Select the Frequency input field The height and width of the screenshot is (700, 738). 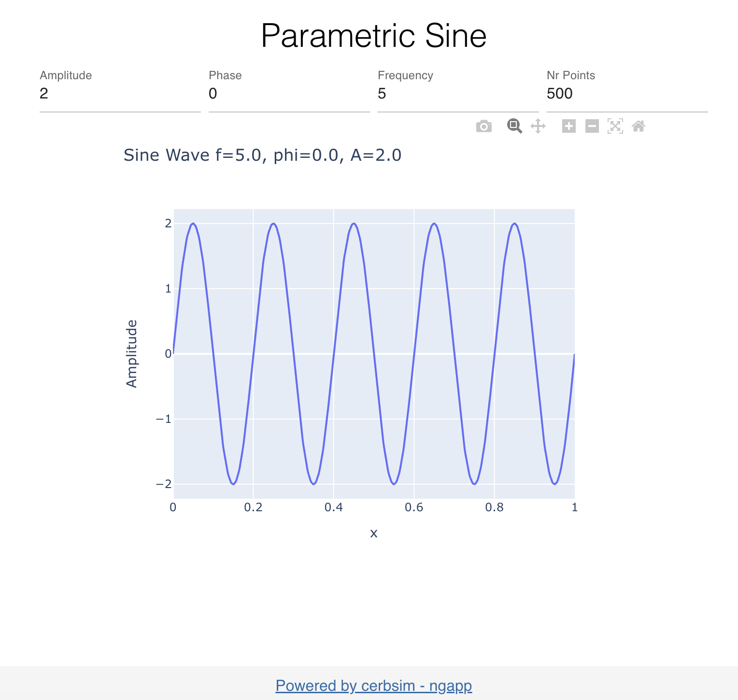pyautogui.click(x=458, y=94)
